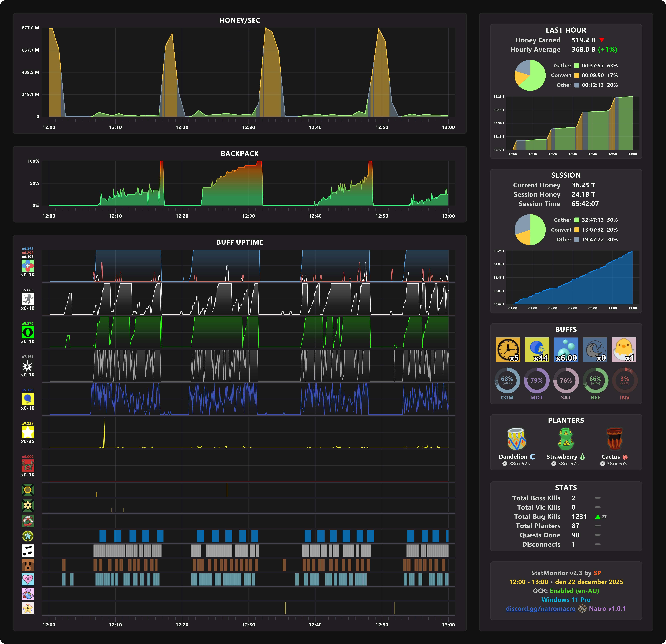Viewport: 666px width, 644px height.
Task: Click the COM 68% progress ring
Action: pos(507,380)
